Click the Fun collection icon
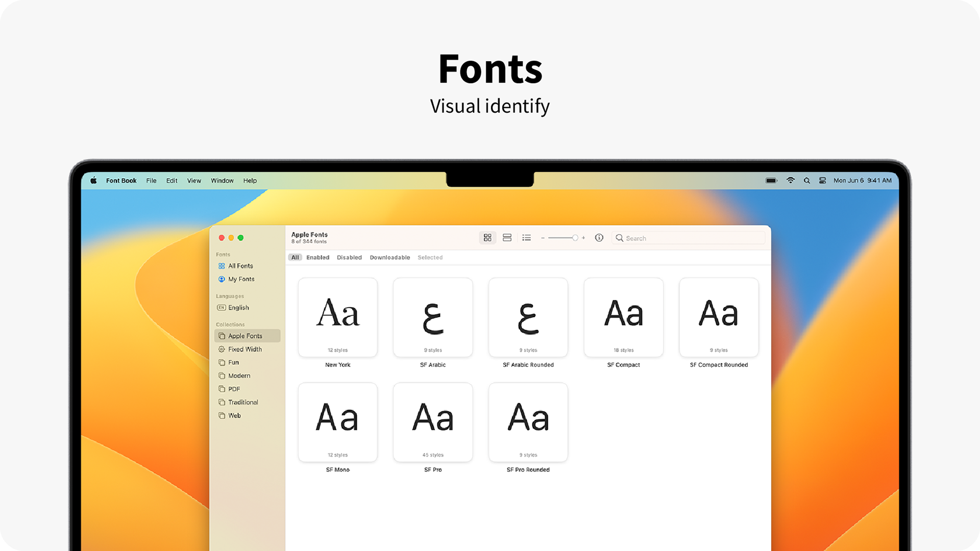 222,362
